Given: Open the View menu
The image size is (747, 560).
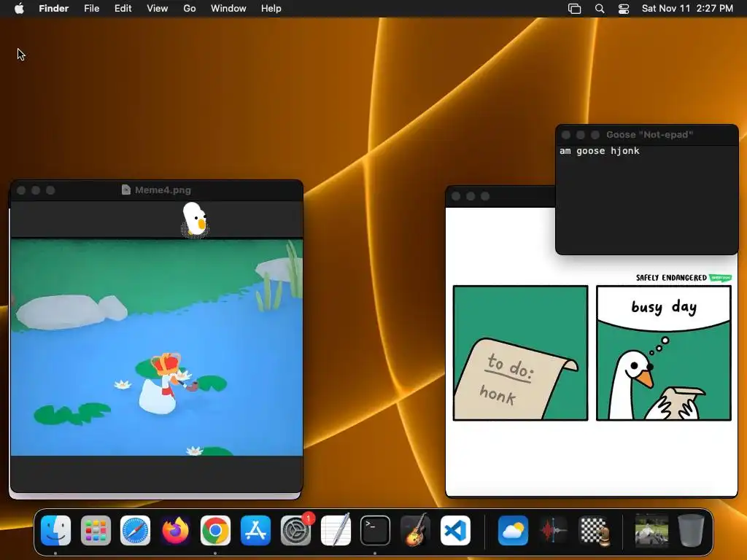Looking at the screenshot, I should [158, 9].
